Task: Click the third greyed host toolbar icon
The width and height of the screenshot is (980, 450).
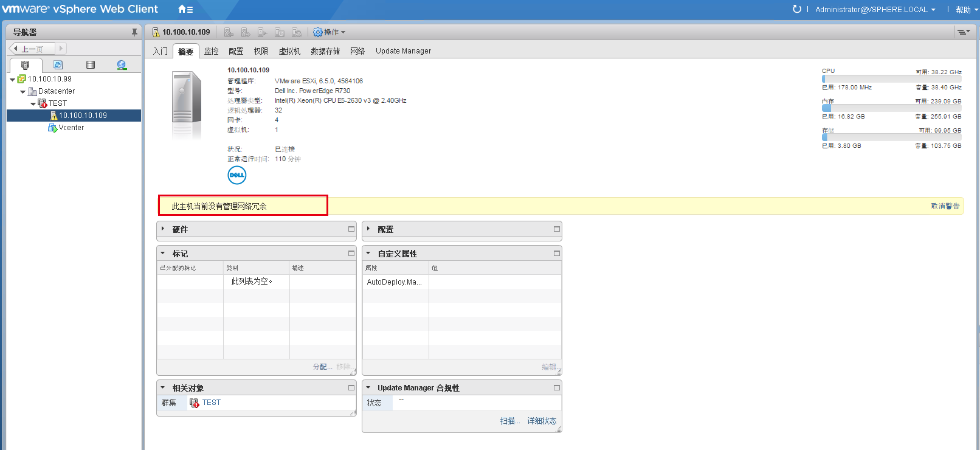Action: click(263, 32)
